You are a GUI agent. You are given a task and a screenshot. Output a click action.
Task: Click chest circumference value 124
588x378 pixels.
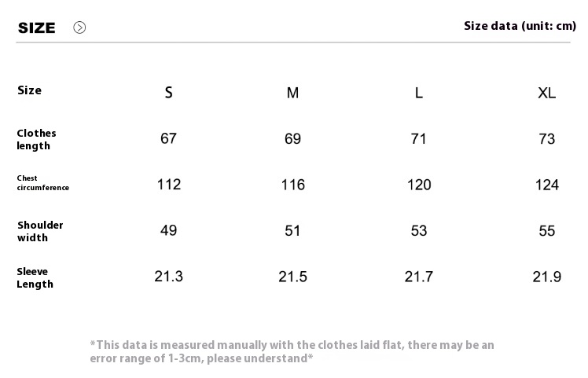point(547,185)
